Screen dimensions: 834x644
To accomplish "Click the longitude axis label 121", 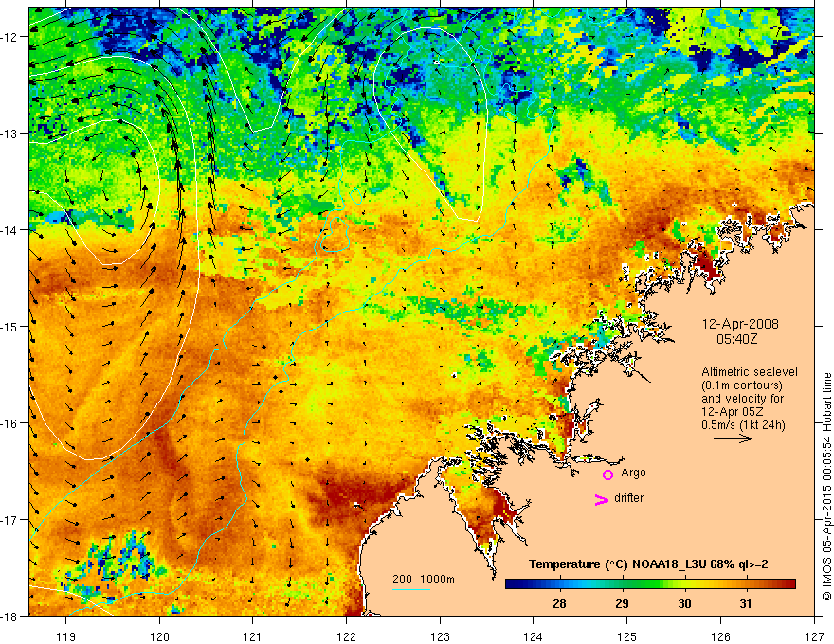I will [252, 636].
